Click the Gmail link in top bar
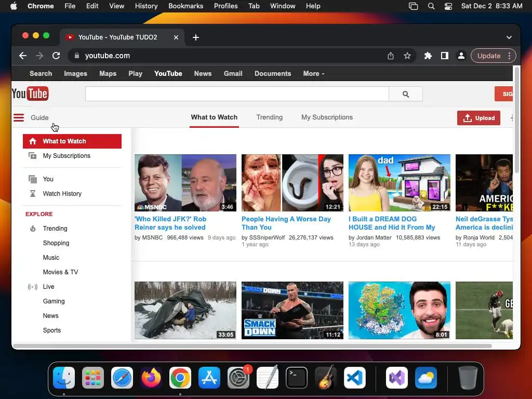532x399 pixels. click(x=233, y=74)
